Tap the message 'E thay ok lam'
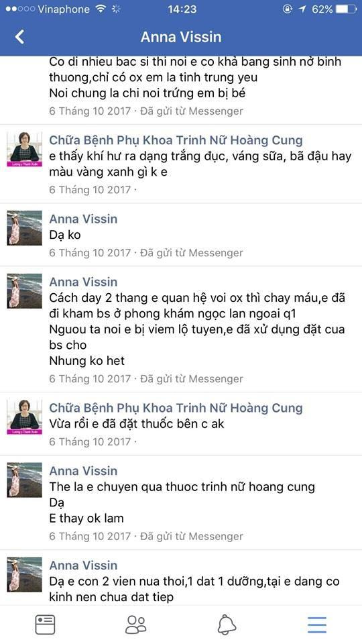The height and width of the screenshot is (644, 362). (x=86, y=519)
